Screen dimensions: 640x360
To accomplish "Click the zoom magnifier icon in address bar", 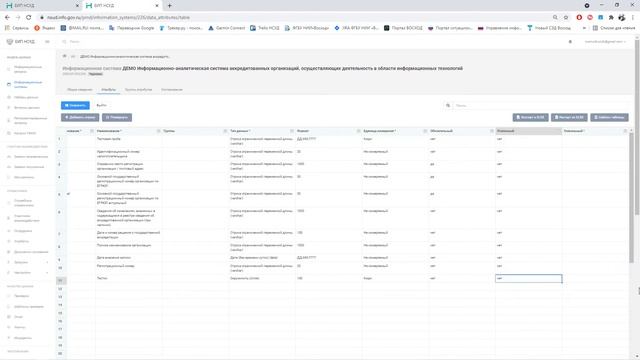I will [x=555, y=18].
